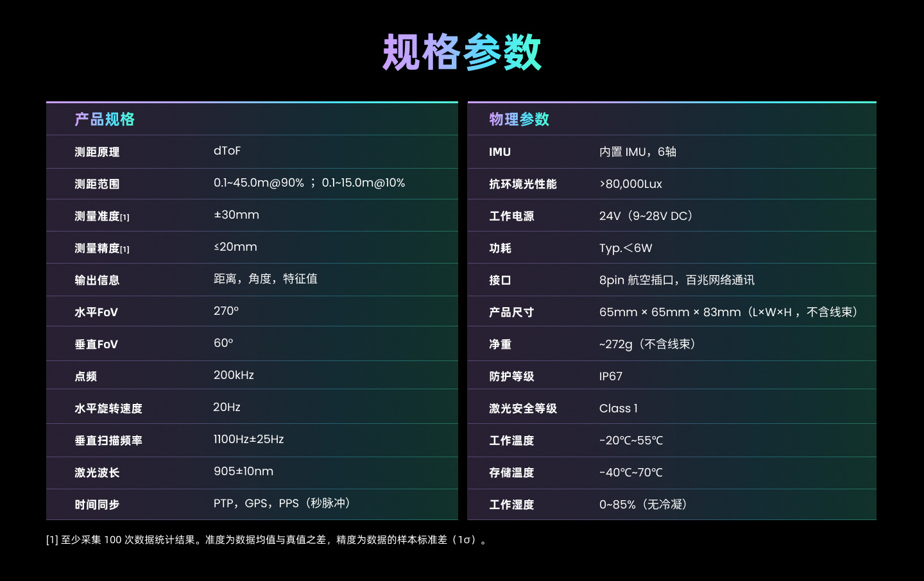Click the 24V (9~28V DC) power value

pyautogui.click(x=646, y=216)
